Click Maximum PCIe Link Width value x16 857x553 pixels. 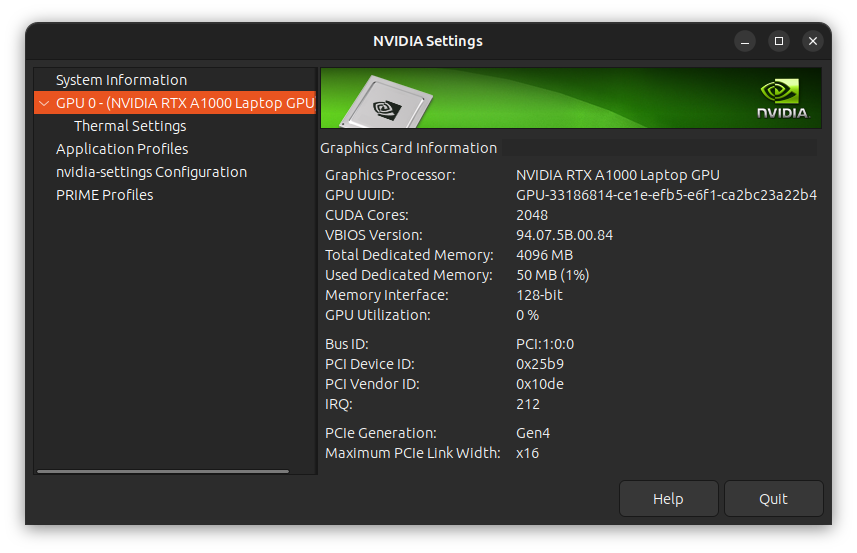527,454
